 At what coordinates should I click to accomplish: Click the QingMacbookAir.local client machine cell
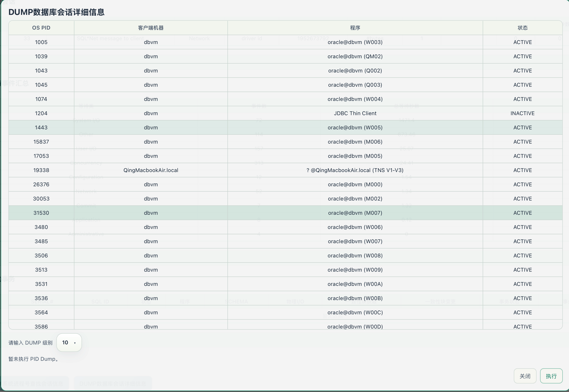point(151,170)
